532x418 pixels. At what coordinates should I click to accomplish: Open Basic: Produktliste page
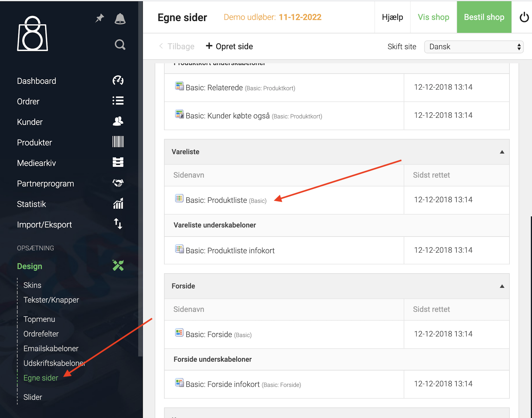216,200
